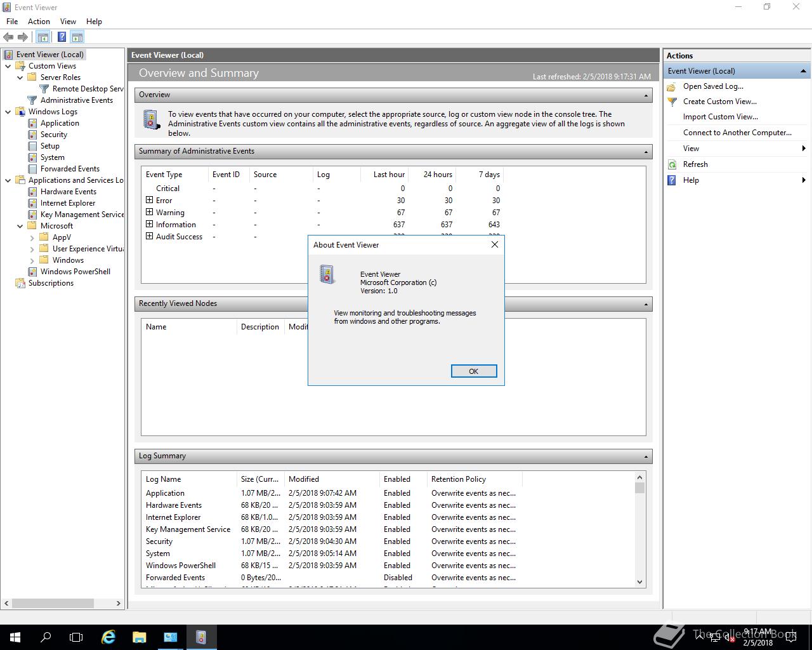Click the Setup log icon in tree
The height and width of the screenshot is (650, 812).
click(32, 146)
